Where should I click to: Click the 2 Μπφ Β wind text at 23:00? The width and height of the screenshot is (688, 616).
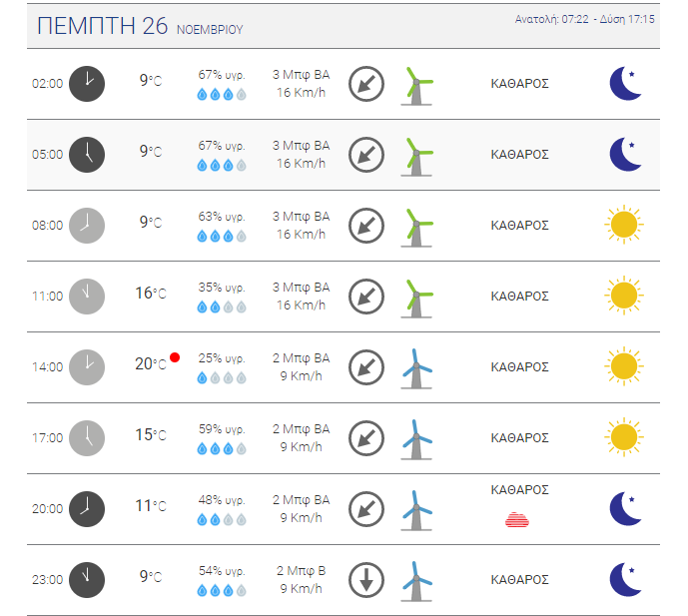pyautogui.click(x=301, y=571)
